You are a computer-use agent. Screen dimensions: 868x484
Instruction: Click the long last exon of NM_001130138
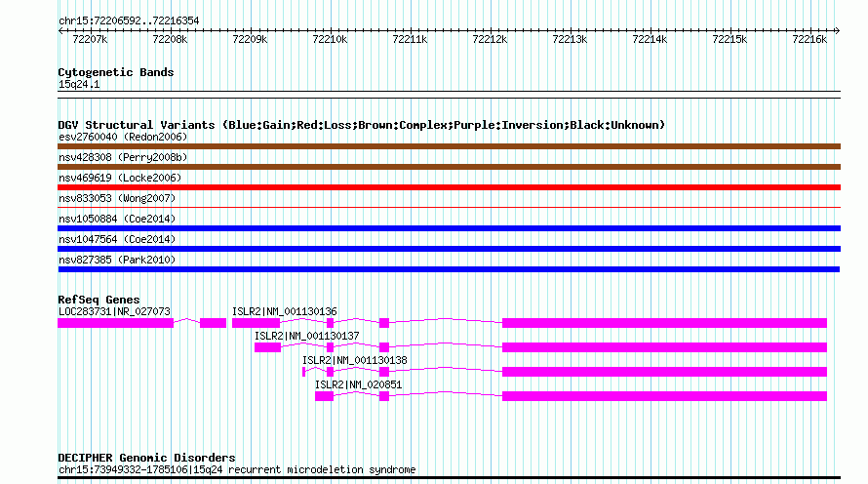pyautogui.click(x=664, y=372)
